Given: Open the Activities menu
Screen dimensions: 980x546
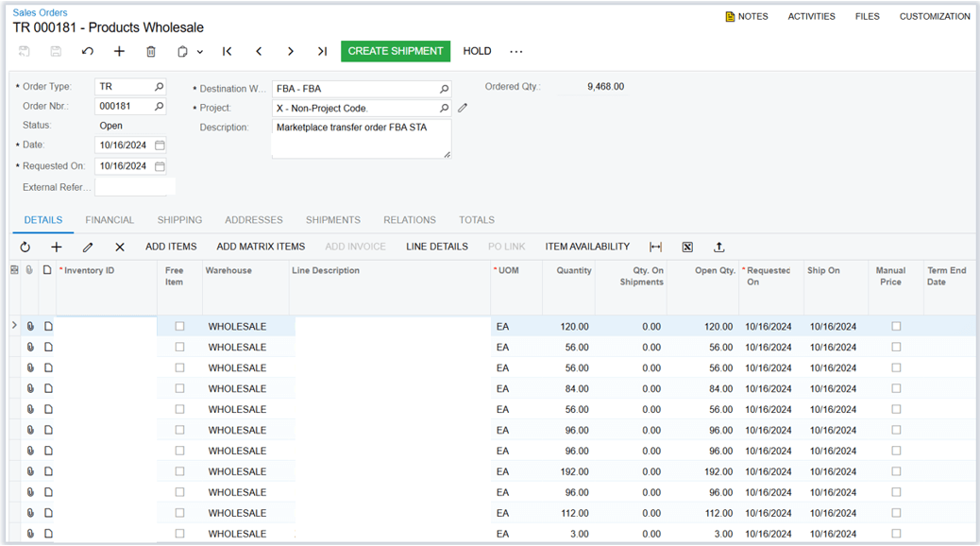Looking at the screenshot, I should click(811, 16).
